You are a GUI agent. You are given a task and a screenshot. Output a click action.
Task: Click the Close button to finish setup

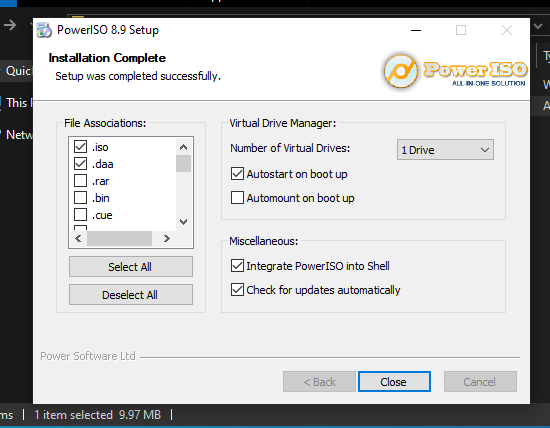tap(394, 382)
